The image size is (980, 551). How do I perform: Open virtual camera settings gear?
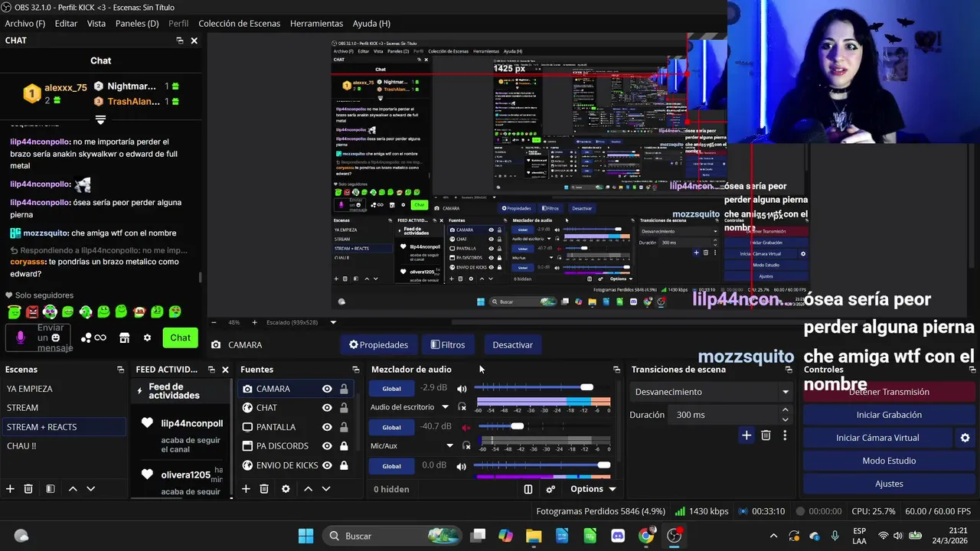point(965,438)
